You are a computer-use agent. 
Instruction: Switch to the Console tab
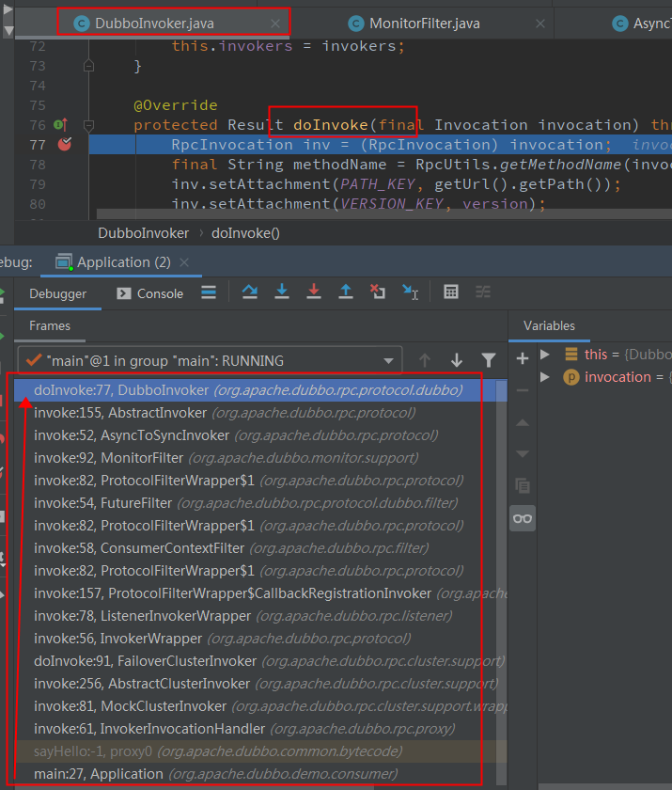(150, 293)
